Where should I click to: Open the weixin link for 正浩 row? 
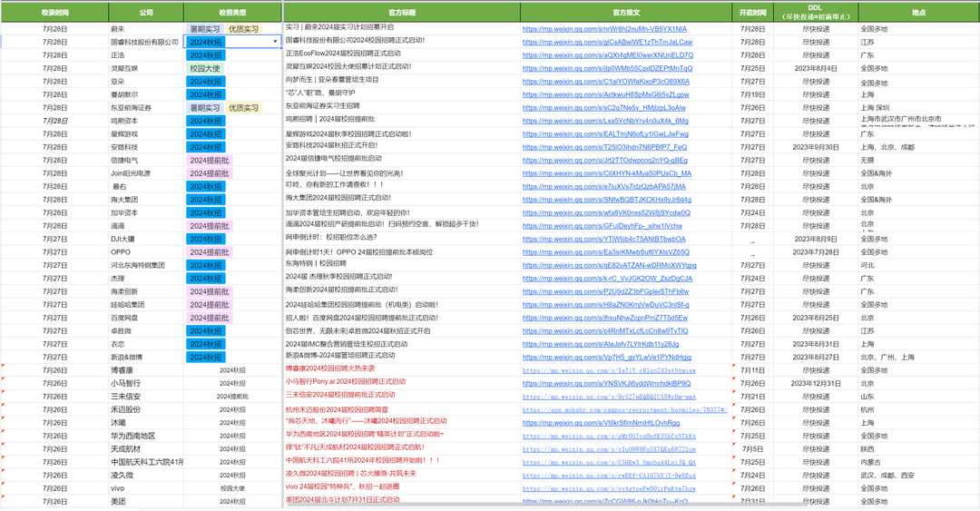(x=607, y=55)
